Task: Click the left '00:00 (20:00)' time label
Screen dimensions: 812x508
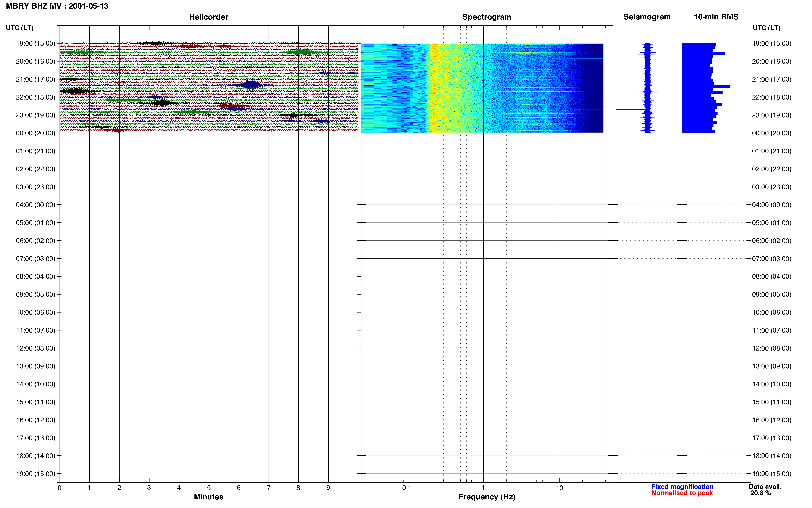Action: click(x=36, y=133)
